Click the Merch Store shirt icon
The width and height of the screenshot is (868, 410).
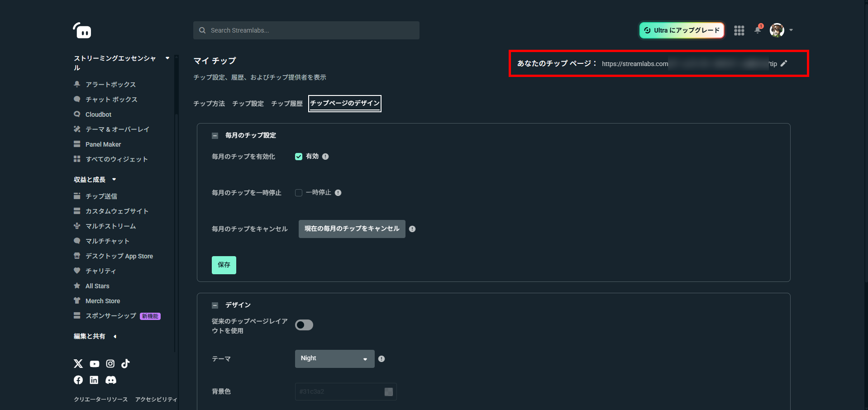77,300
